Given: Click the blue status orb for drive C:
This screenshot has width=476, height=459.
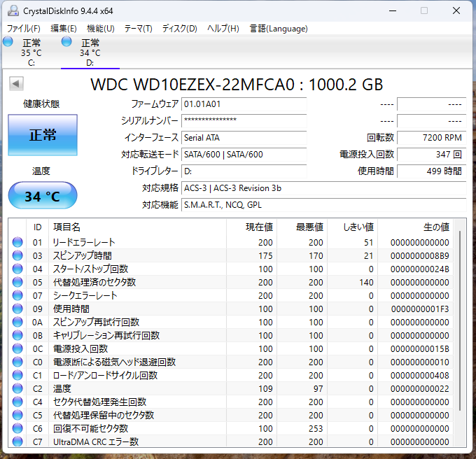Looking at the screenshot, I should [x=8, y=41].
